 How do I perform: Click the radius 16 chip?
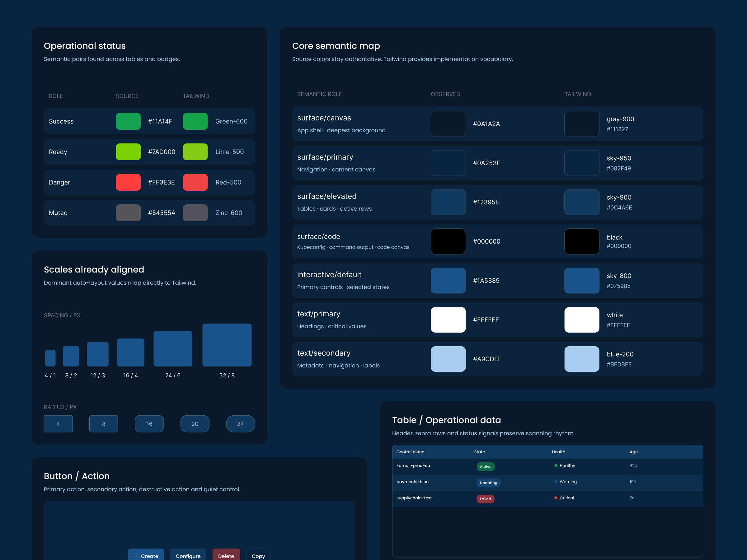click(x=149, y=424)
